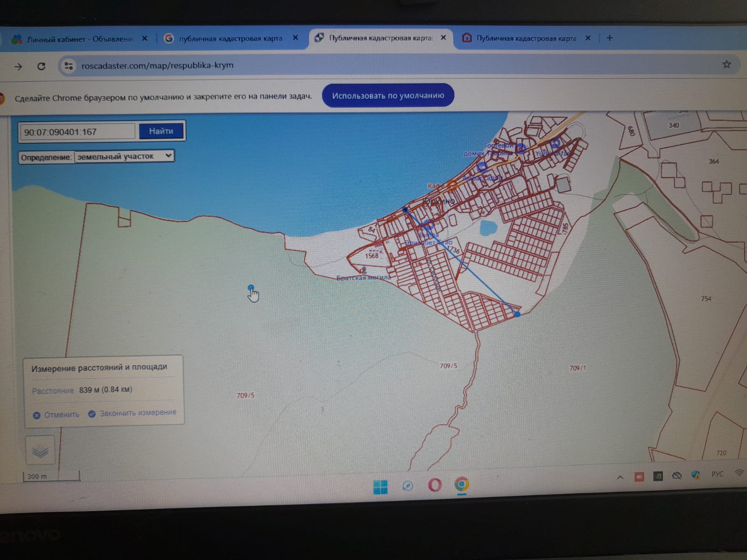Viewport: 747px width, 560px height.
Task: Click the bookmark star in address bar
Action: click(x=726, y=64)
